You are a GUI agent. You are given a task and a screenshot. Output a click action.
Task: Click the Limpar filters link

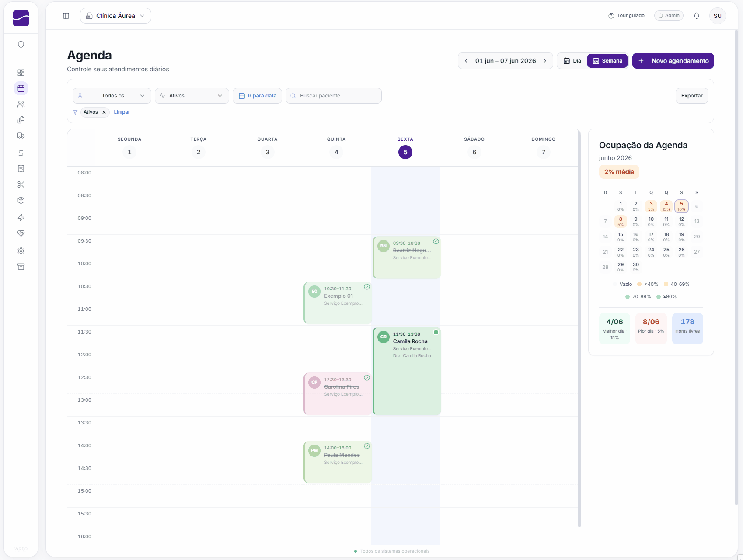pyautogui.click(x=122, y=112)
